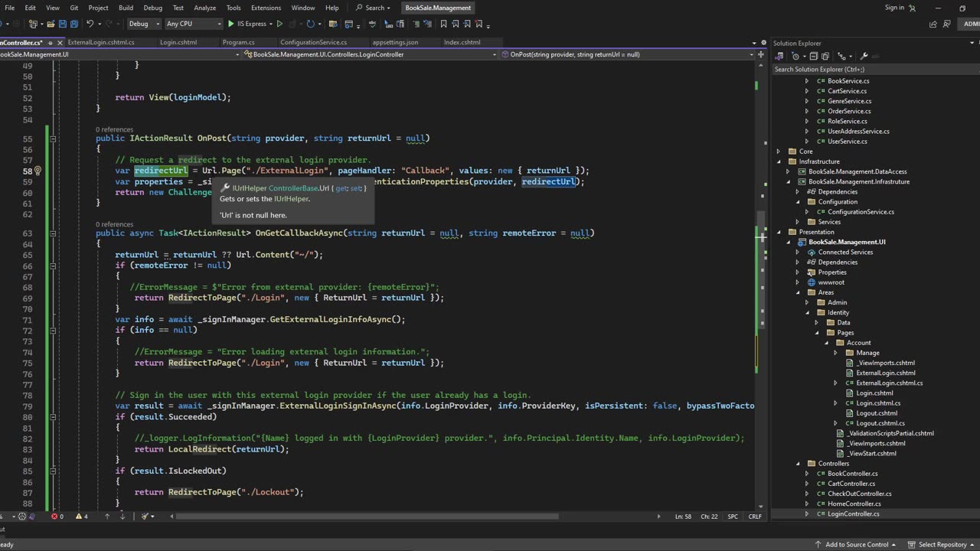980x551 pixels.
Task: Open the File menu
Action: [10, 8]
